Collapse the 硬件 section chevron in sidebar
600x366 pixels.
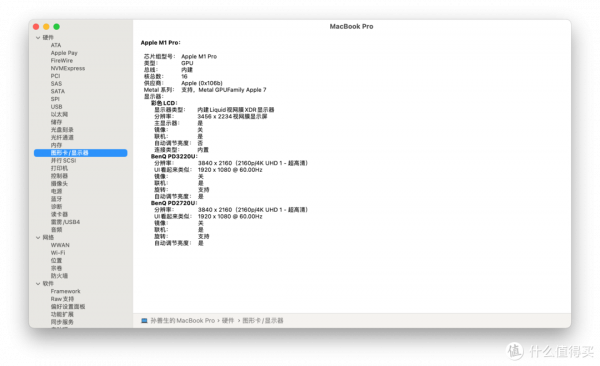click(38, 38)
